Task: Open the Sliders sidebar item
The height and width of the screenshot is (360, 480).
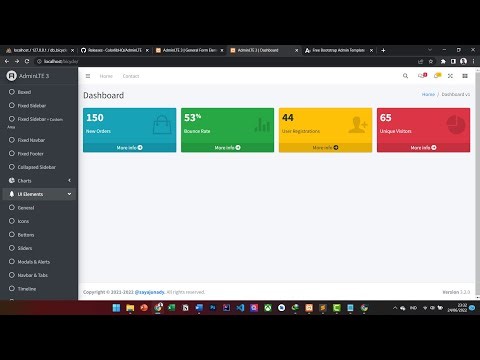Action: [40, 248]
